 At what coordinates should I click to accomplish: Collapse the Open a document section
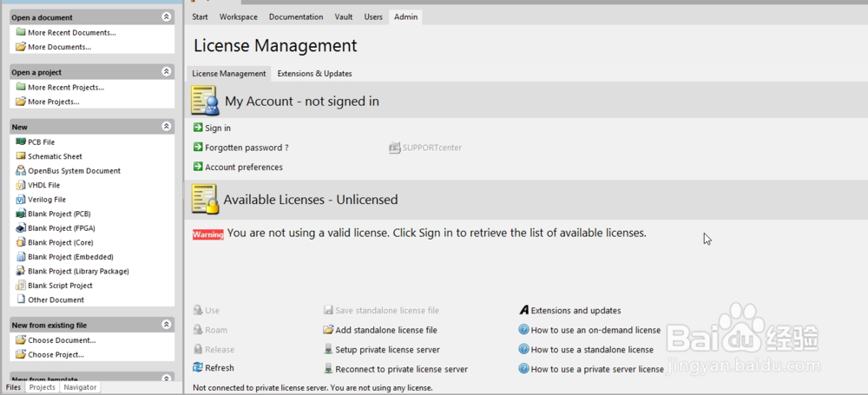click(167, 17)
